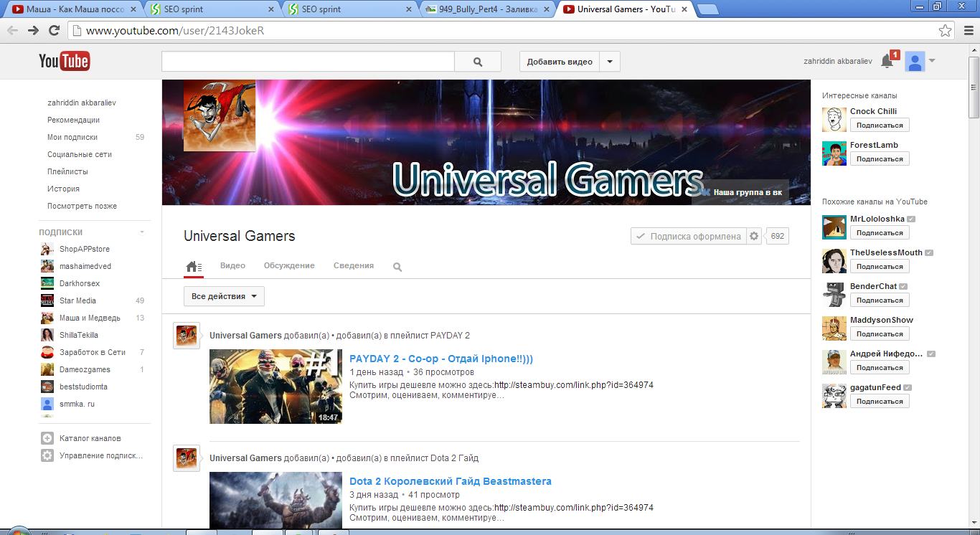Viewport: 980px width, 535px height.
Task: Open new browser tab button
Action: 708,9
